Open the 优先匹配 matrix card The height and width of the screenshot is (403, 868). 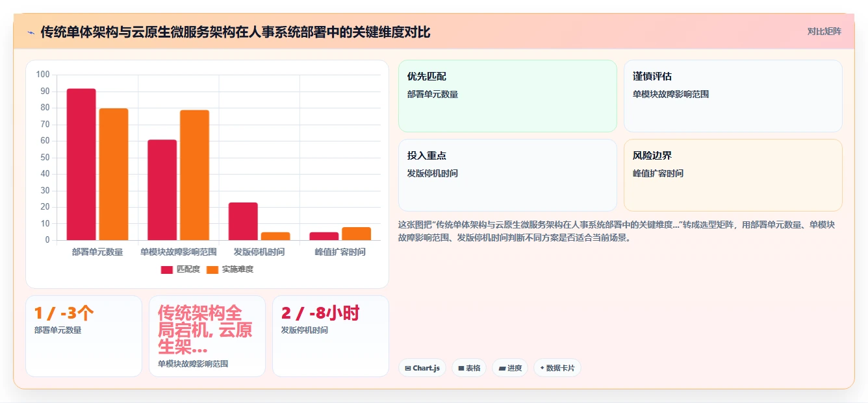pos(507,96)
